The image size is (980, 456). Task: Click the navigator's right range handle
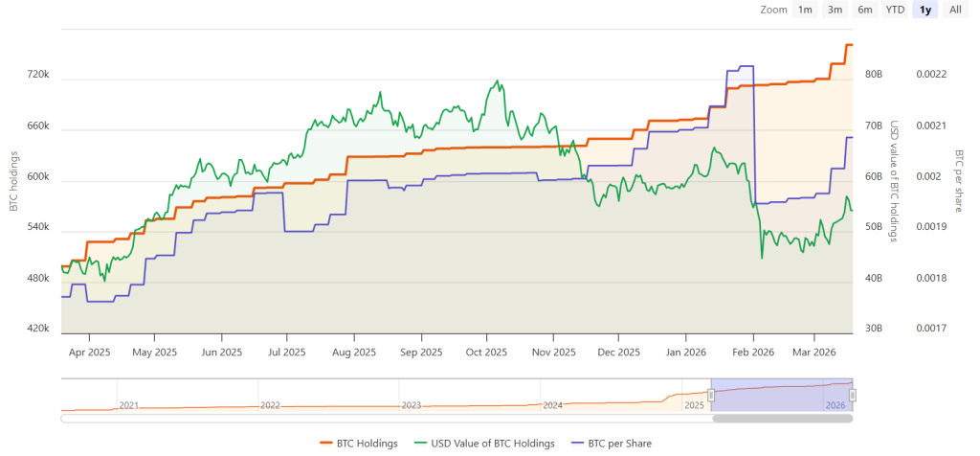[x=852, y=396]
